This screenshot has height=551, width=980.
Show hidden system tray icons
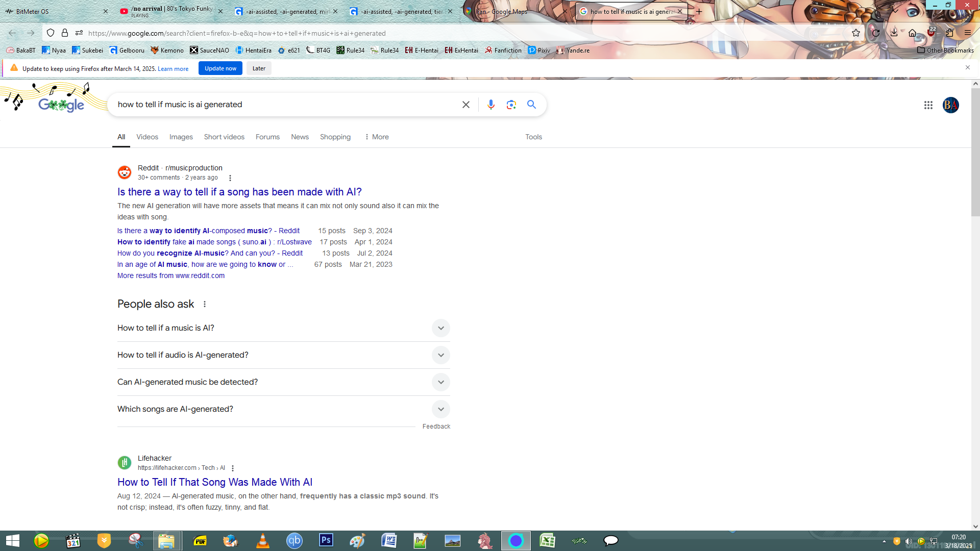[884, 541]
